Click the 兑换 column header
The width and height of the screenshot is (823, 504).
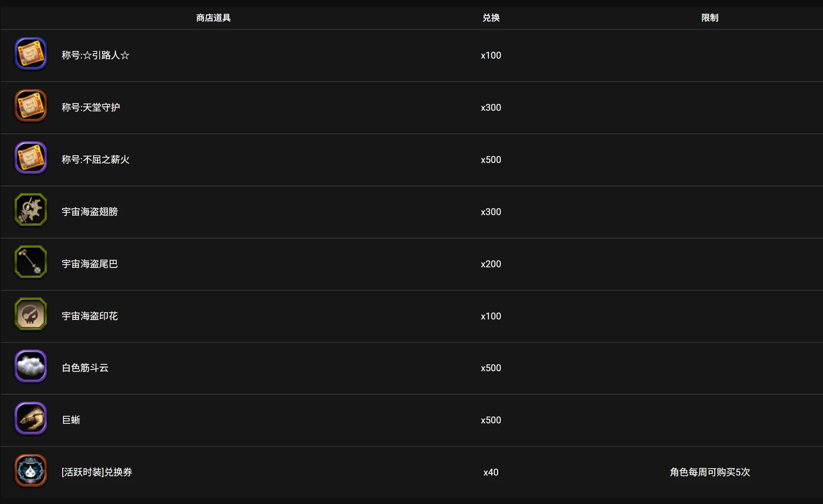coord(491,18)
